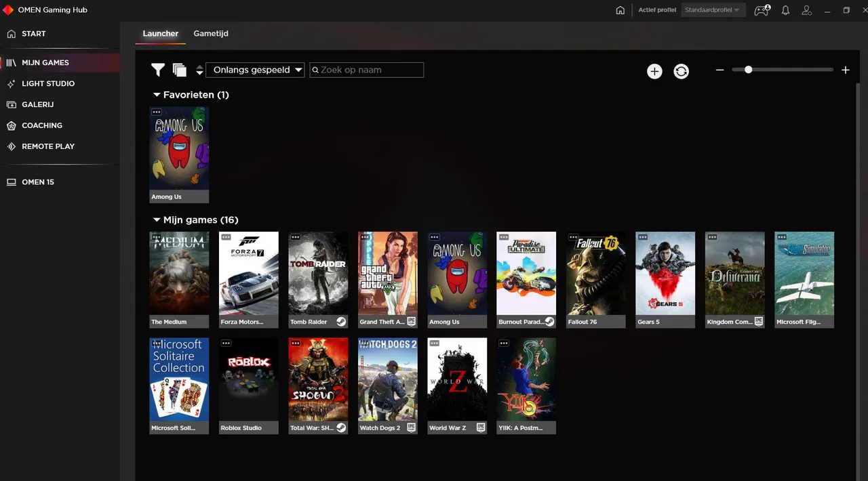Open the controller profile icon in the title bar
The image size is (868, 481).
(762, 10)
